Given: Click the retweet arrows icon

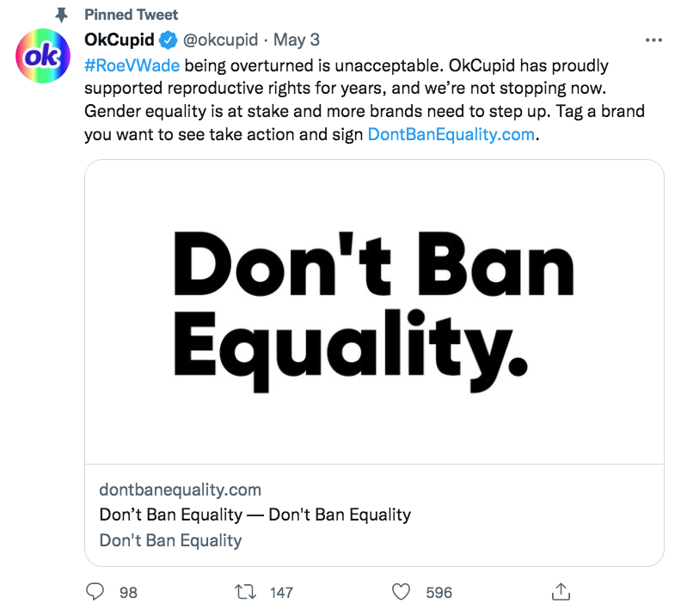Looking at the screenshot, I should pos(245,592).
